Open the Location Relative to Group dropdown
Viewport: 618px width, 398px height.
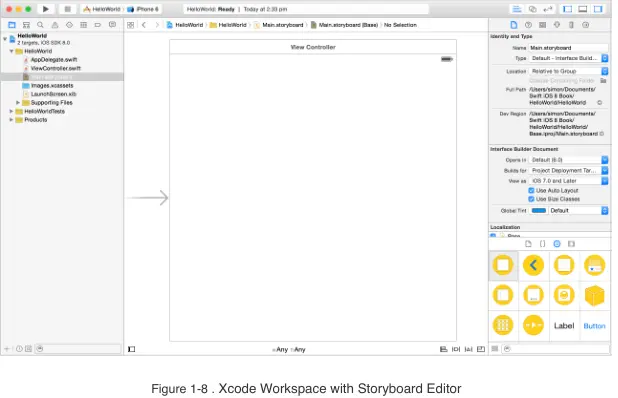pyautogui.click(x=568, y=71)
